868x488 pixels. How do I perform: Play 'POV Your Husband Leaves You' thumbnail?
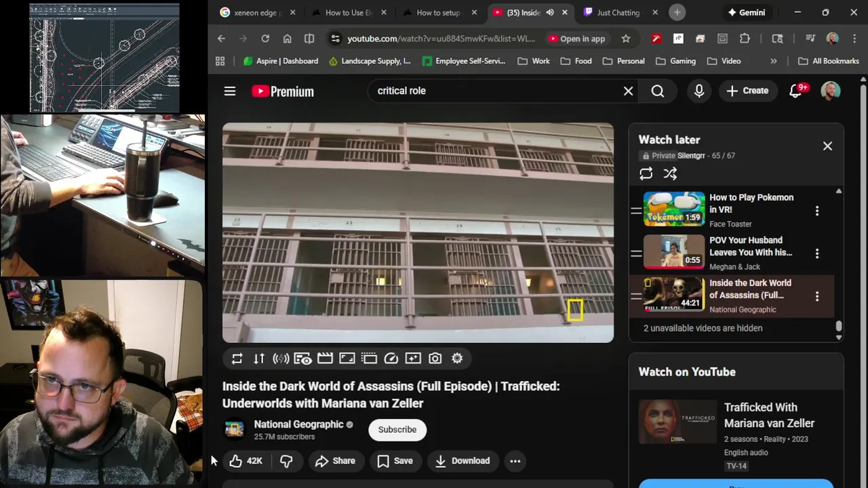674,251
